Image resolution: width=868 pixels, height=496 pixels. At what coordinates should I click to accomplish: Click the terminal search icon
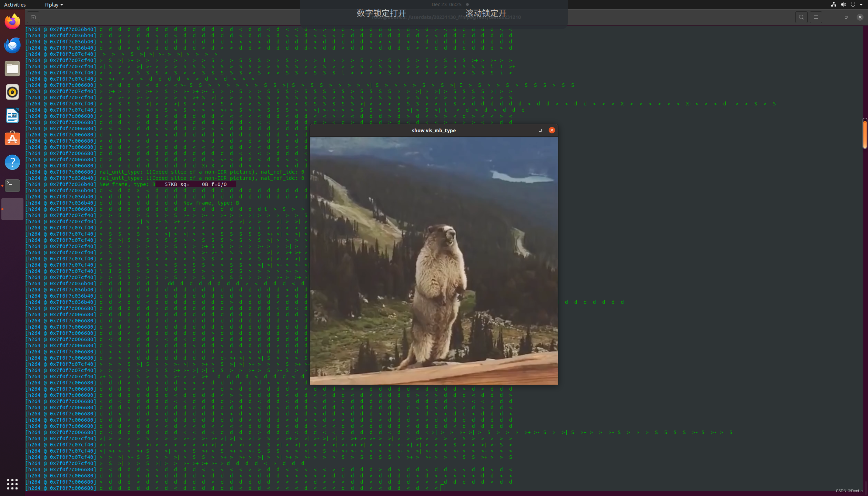click(801, 17)
